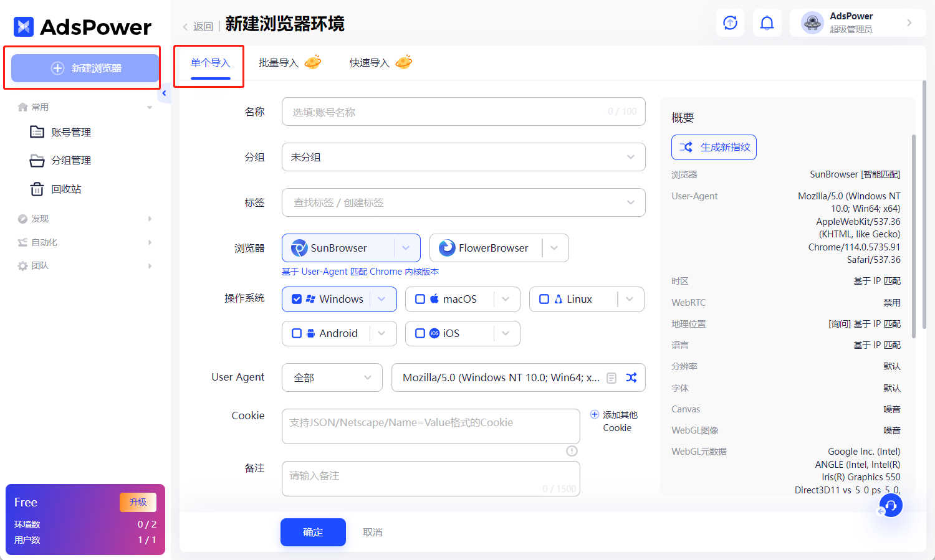
Task: Switch to the 批量导入 tab
Action: [x=278, y=62]
